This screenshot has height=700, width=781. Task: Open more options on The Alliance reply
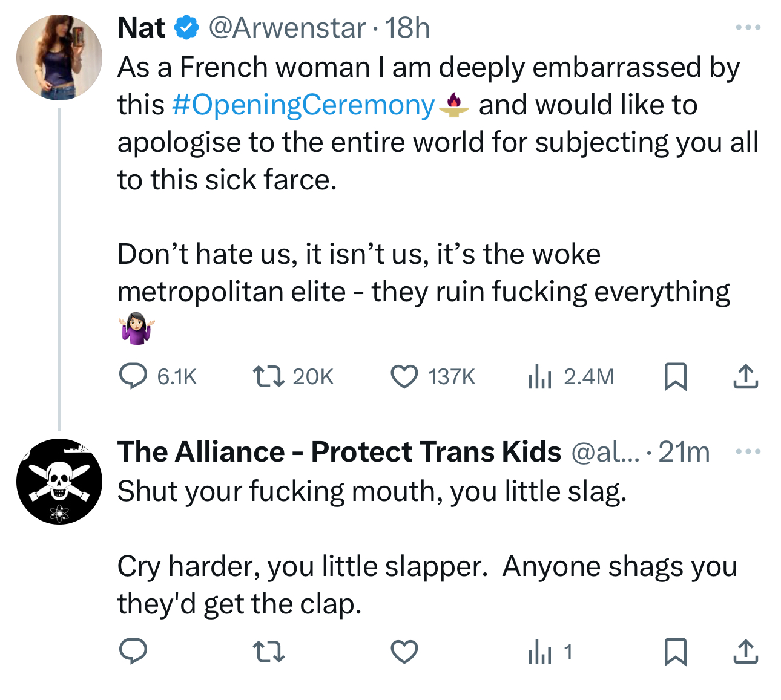pos(748,452)
